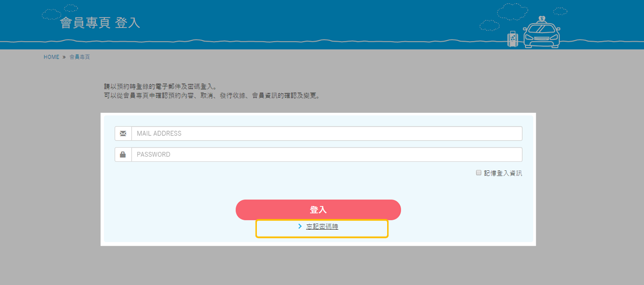This screenshot has height=285, width=644.
Task: Open the 忘記密碼時 link
Action: pos(322,227)
